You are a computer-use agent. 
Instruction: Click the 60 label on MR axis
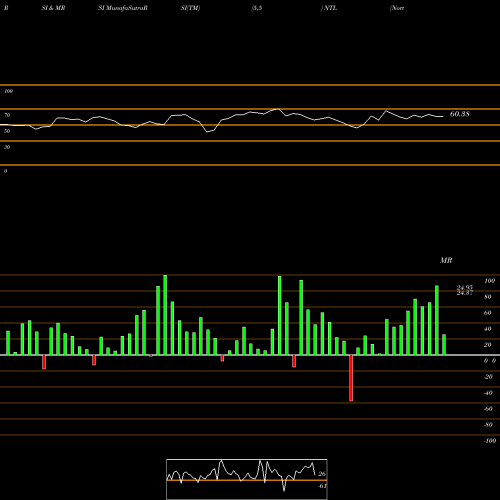point(488,313)
